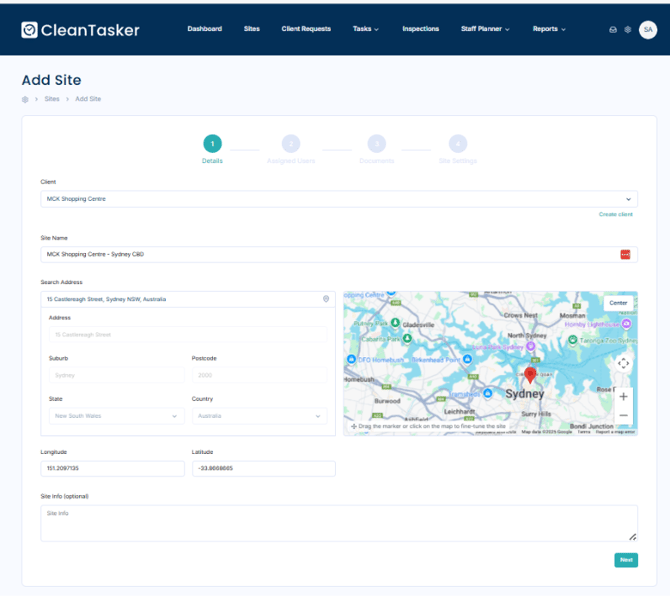Viewport: 670px width, 596px height.
Task: Open the Reports dropdown menu
Action: pyautogui.click(x=549, y=29)
